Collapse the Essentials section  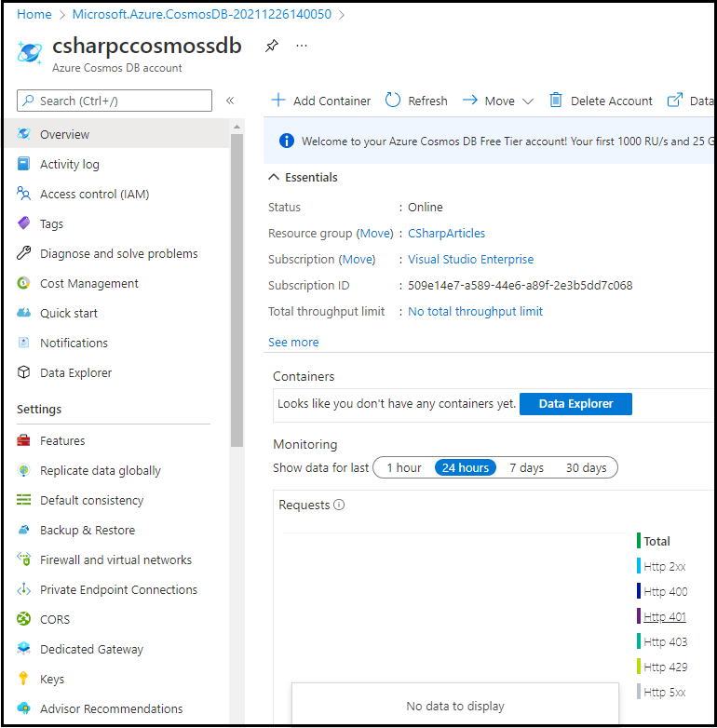coord(274,177)
